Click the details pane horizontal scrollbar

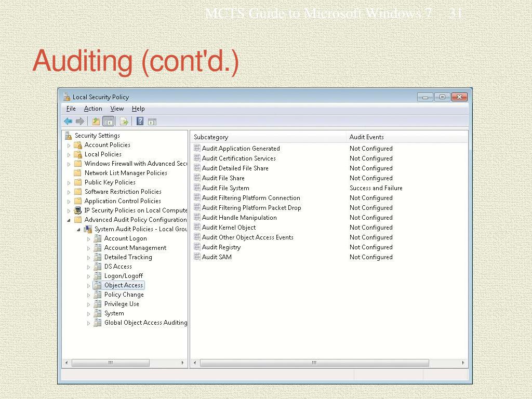314,363
